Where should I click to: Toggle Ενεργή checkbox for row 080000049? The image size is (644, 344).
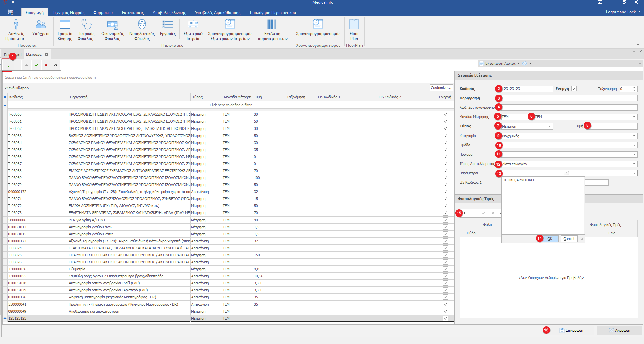[x=445, y=311]
